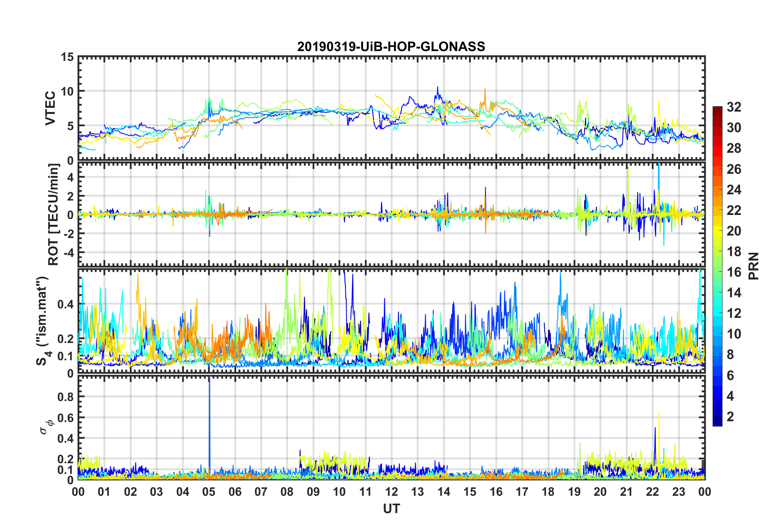The image size is (783, 532).
Task: Click the plot title 20190319-UiB-HOP-GLONASS
Action: point(391,47)
